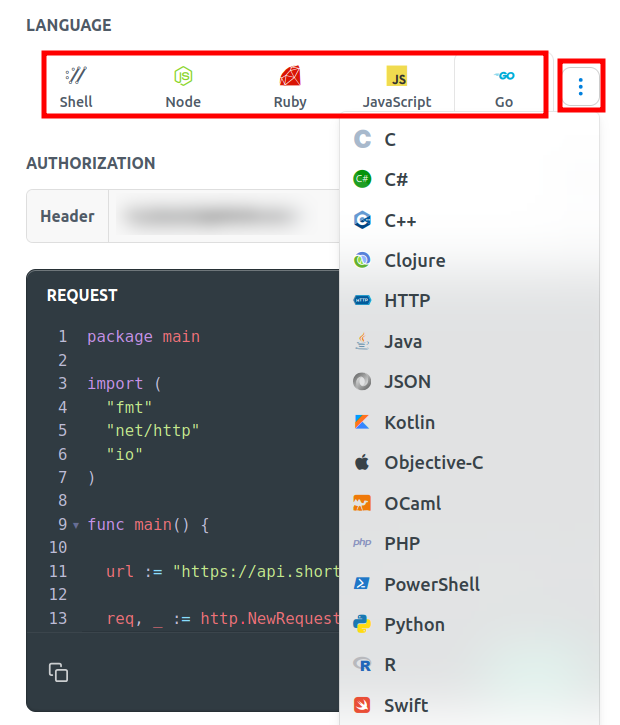Pick the Ruby gem icon

290,76
